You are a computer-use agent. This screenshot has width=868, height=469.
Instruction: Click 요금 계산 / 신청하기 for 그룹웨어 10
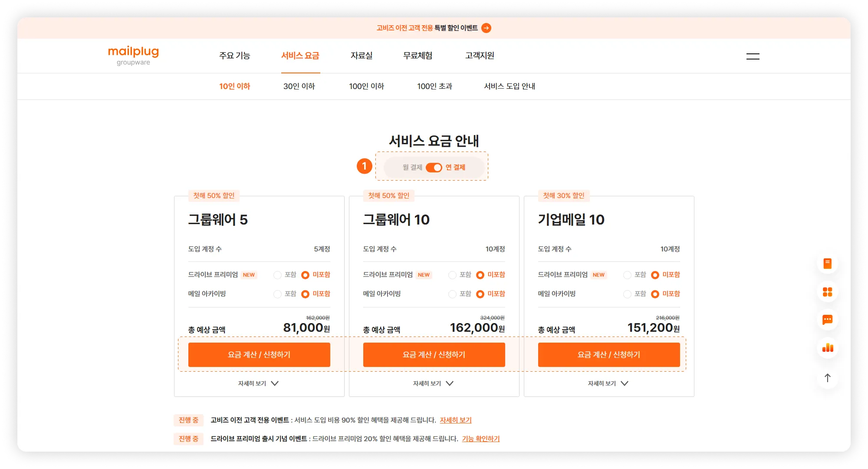point(434,355)
